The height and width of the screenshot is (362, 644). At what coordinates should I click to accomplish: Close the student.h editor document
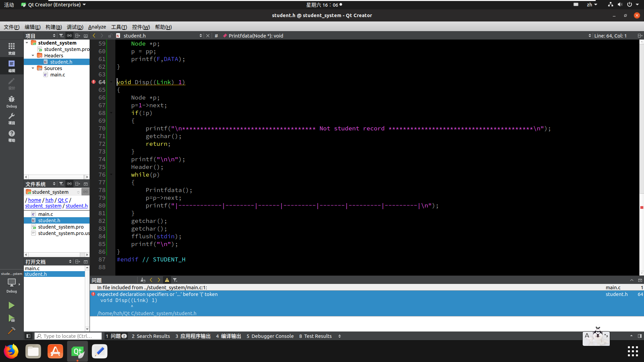[x=208, y=36]
